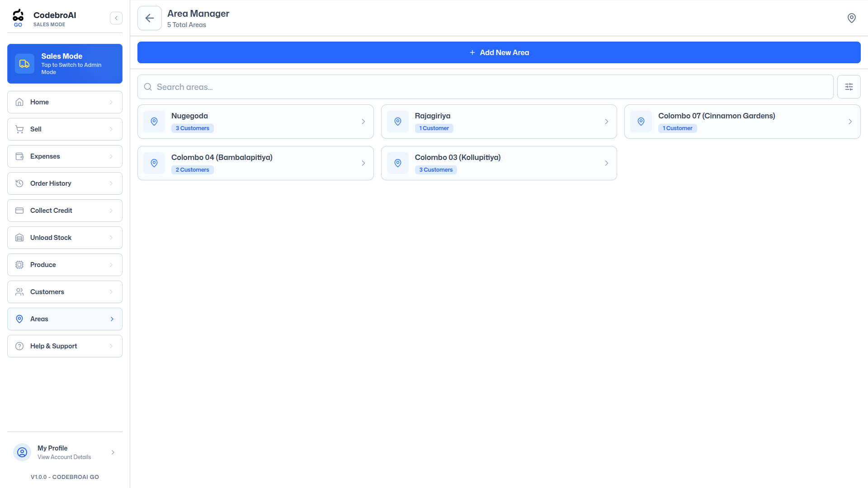Click the 1 Customer badge under Rajagiriya

pos(434,128)
